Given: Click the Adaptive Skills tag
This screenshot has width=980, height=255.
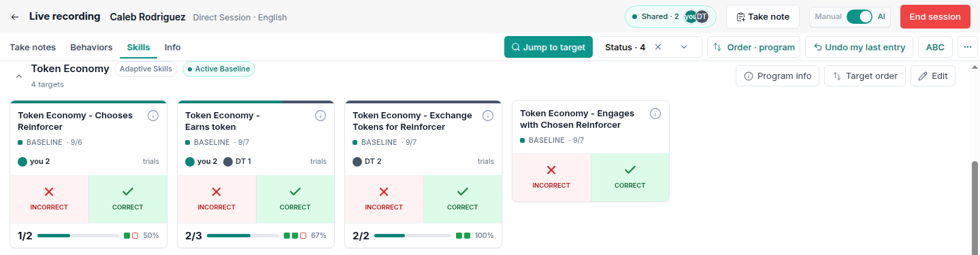Looking at the screenshot, I should [x=146, y=69].
